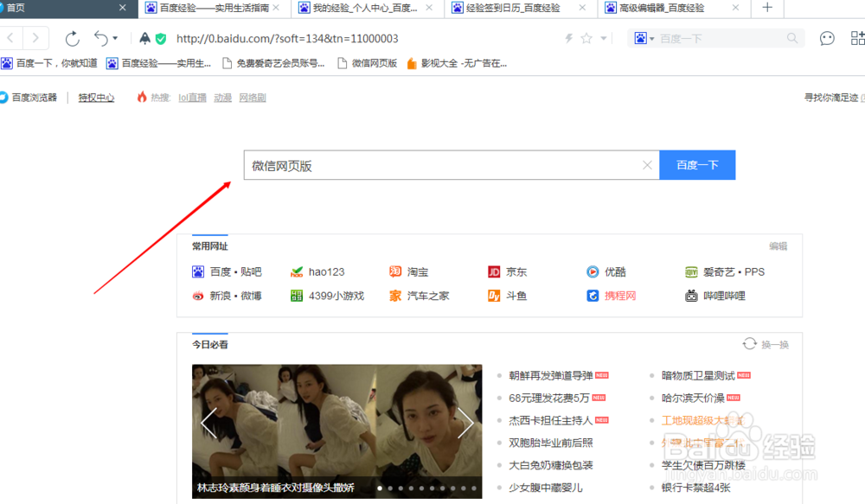The image size is (865, 504).
Task: Open news 双胞胎毕业前后照
Action: point(550,443)
